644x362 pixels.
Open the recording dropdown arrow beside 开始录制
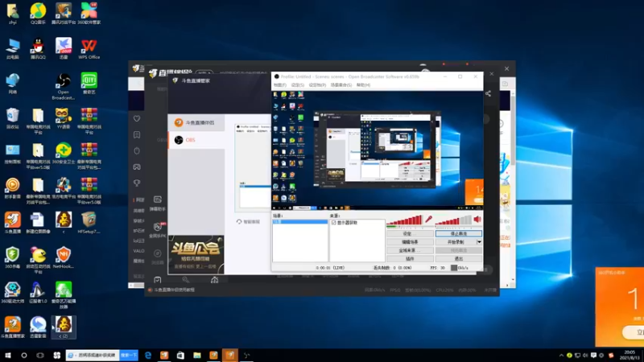click(x=479, y=242)
